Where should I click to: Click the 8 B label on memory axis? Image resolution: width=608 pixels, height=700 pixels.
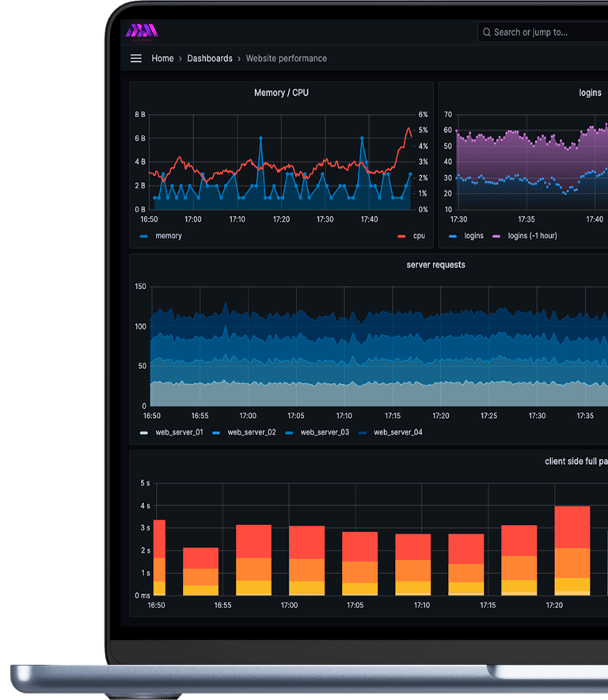[x=140, y=115]
